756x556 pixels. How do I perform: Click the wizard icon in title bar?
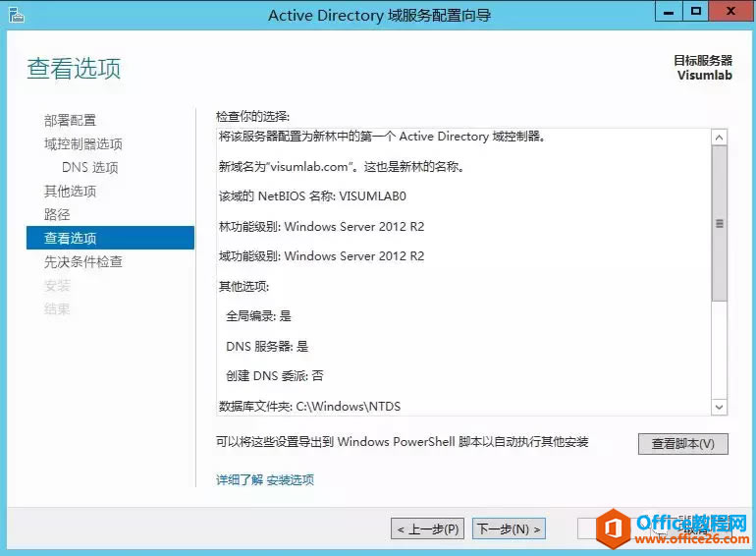16,15
